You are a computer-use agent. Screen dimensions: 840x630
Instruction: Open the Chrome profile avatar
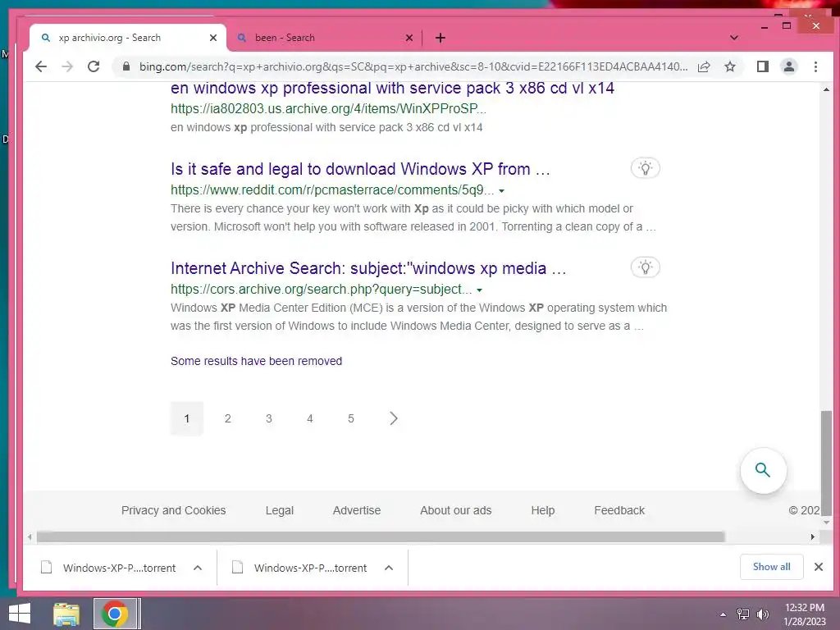click(x=788, y=66)
